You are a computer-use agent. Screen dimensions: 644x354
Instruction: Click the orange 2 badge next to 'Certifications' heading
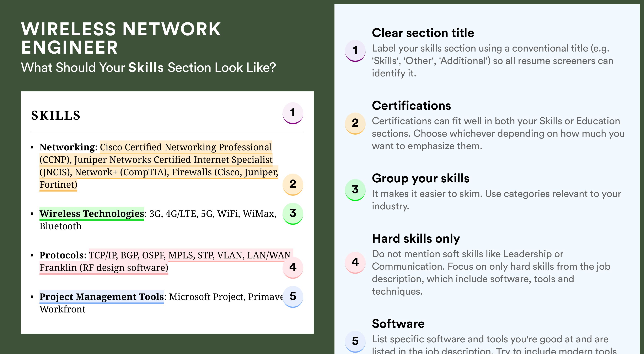355,123
